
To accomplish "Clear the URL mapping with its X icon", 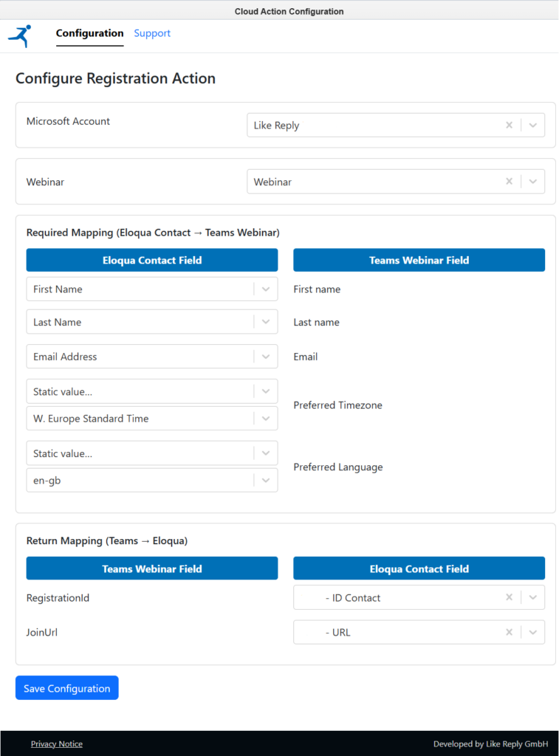I will 509,632.
